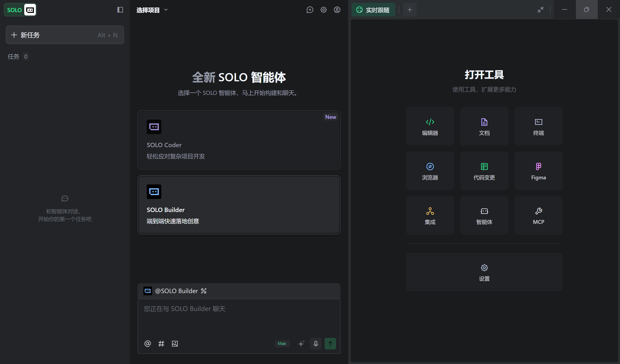Expand the 选择项目 project dropdown

tap(152, 10)
